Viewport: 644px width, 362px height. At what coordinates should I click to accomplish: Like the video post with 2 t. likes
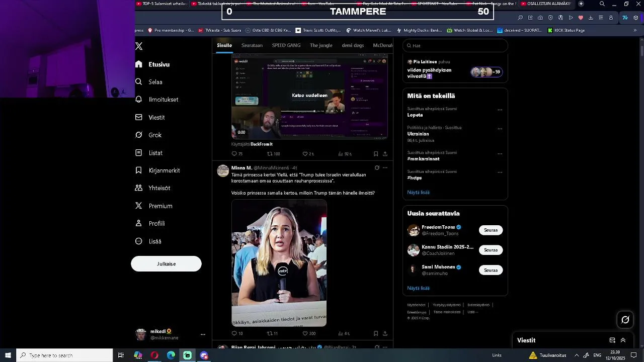click(308, 154)
